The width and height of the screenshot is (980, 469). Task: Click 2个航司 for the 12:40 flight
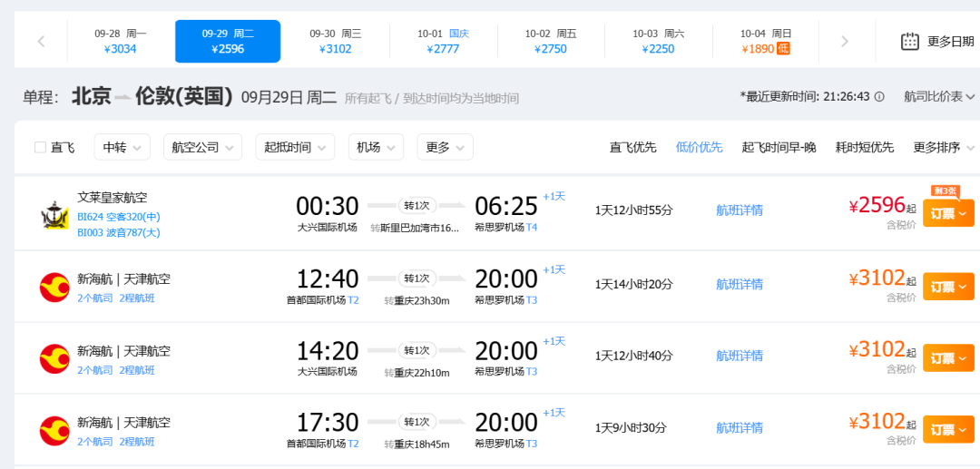point(95,298)
